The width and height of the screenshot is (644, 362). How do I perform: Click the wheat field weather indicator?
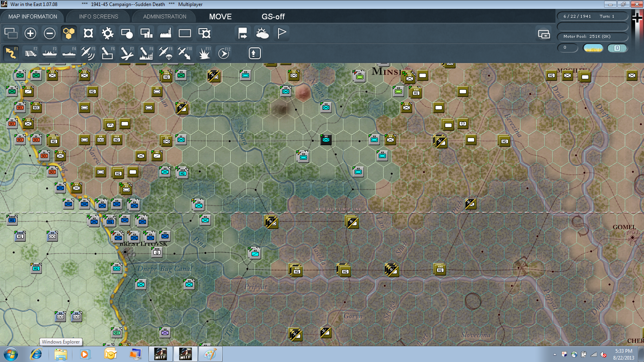click(x=593, y=48)
